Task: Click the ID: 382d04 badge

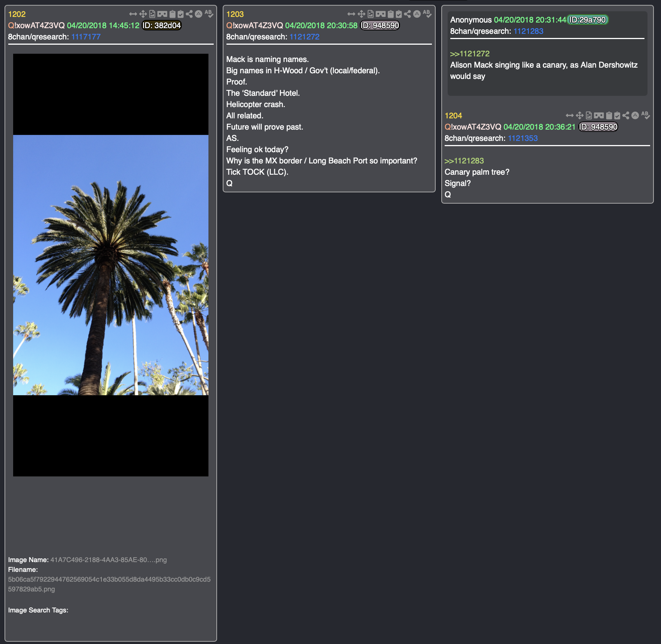Action: point(162,26)
